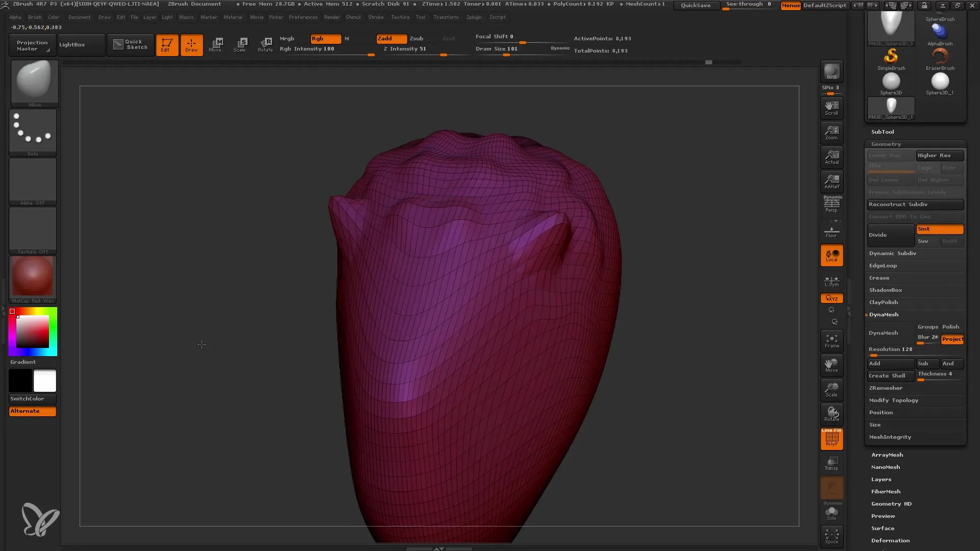This screenshot has height=551, width=980.
Task: Click the Floor grid toggle icon
Action: 832,233
